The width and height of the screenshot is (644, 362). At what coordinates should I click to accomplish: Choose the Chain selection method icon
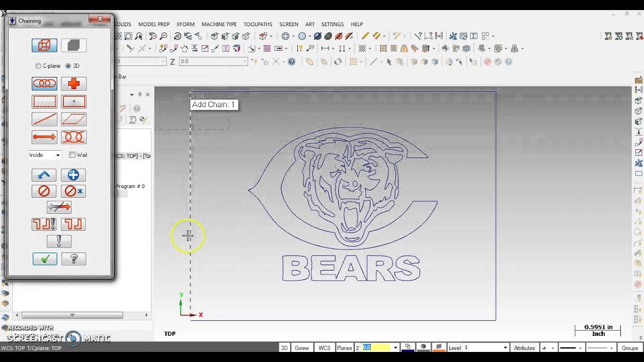[44, 83]
